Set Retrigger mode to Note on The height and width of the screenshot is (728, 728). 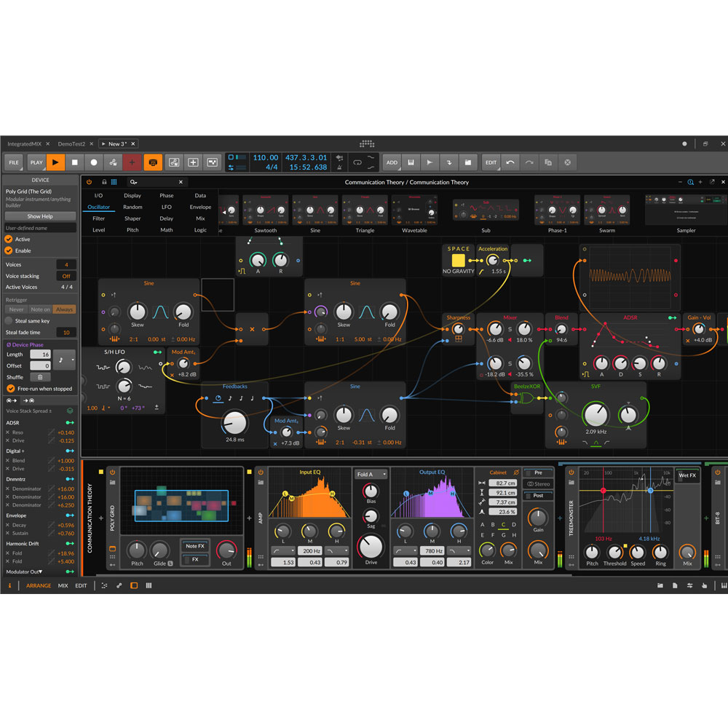(x=40, y=309)
